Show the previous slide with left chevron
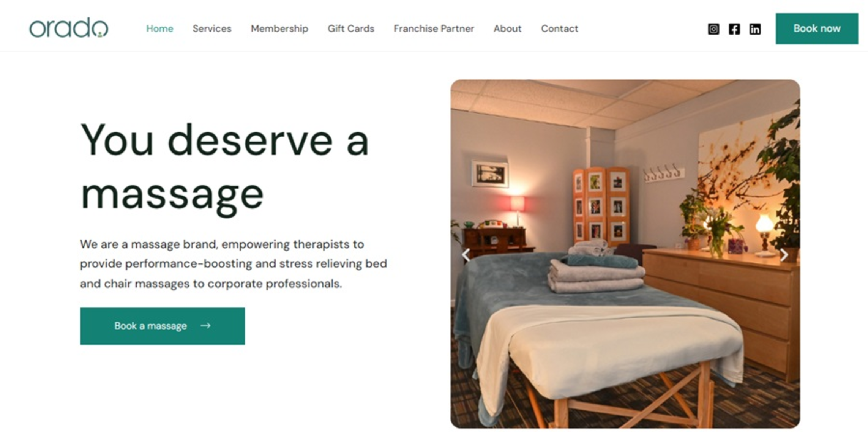 [x=466, y=254]
